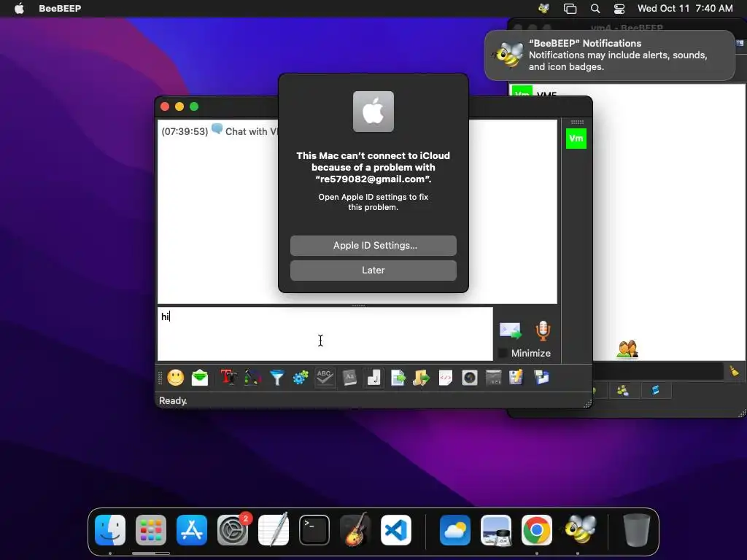Toggle ABC spell checking icon
Viewport: 747px width, 560px height.
[x=325, y=378]
